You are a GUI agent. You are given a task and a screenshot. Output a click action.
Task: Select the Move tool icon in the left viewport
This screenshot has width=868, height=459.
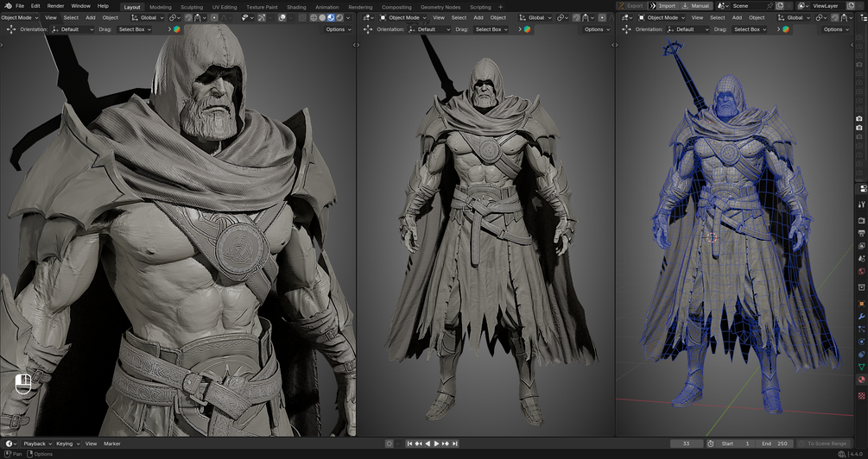point(11,29)
